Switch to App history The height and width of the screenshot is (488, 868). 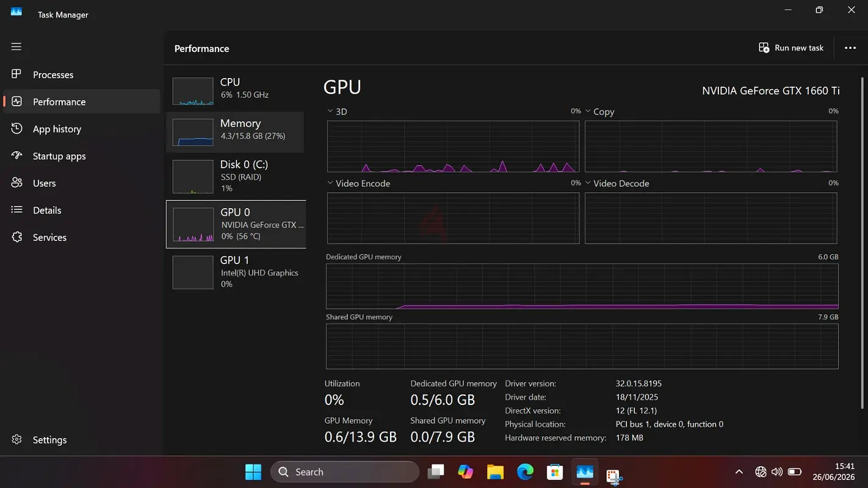point(82,129)
